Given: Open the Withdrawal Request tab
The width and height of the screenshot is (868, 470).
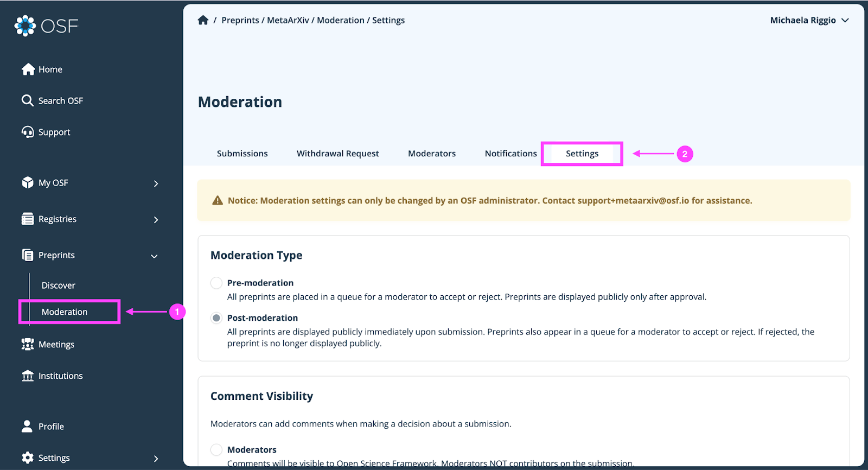Looking at the screenshot, I should point(338,154).
